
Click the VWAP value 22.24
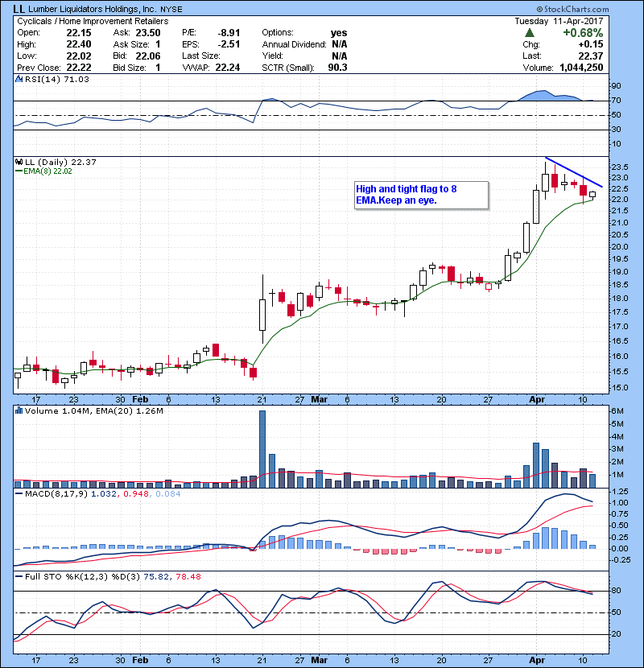pos(228,68)
